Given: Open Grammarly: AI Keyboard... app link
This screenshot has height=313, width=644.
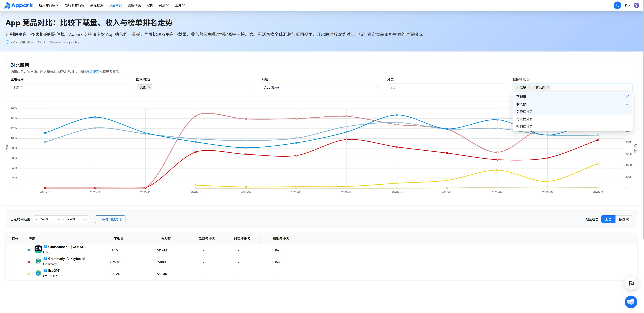Looking at the screenshot, I should (67, 258).
